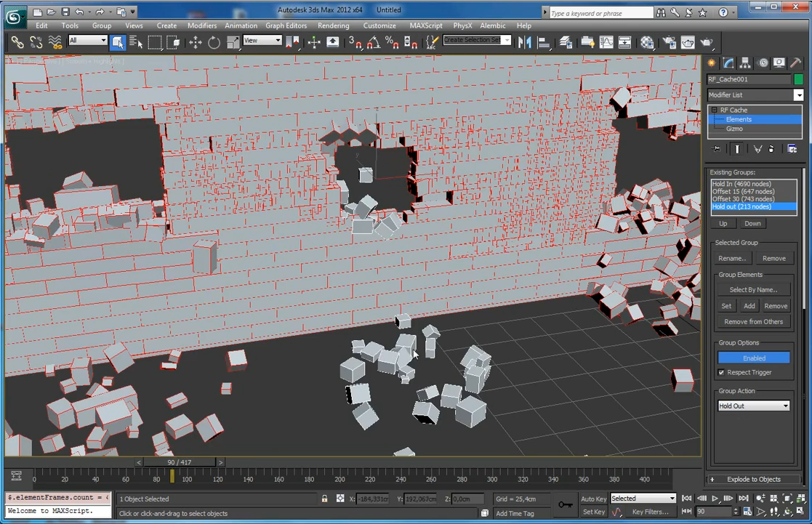Click the Select and Link chain icon
The width and height of the screenshot is (812, 524).
pos(17,42)
